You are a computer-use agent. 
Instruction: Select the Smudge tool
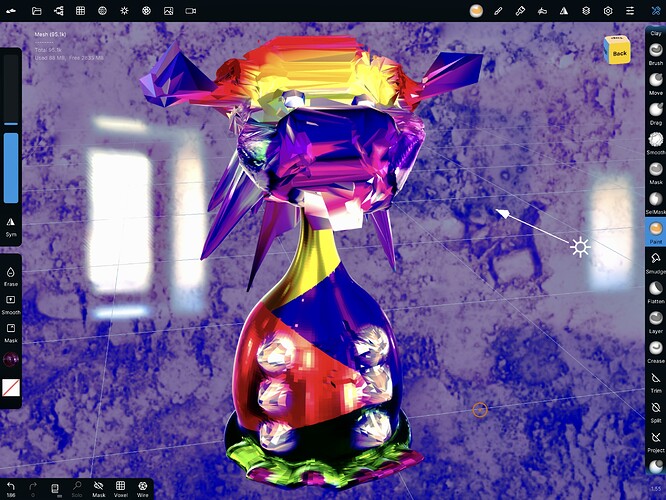pos(656,262)
